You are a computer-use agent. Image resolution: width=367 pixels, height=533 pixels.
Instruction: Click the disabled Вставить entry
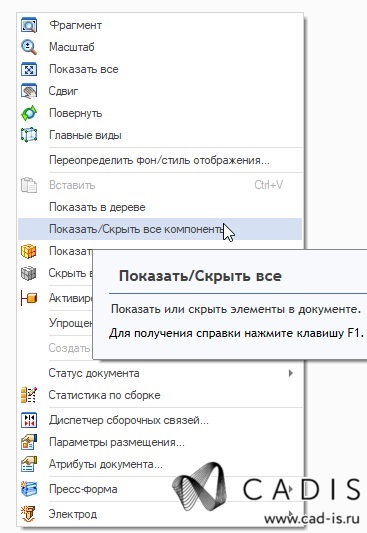click(x=160, y=185)
